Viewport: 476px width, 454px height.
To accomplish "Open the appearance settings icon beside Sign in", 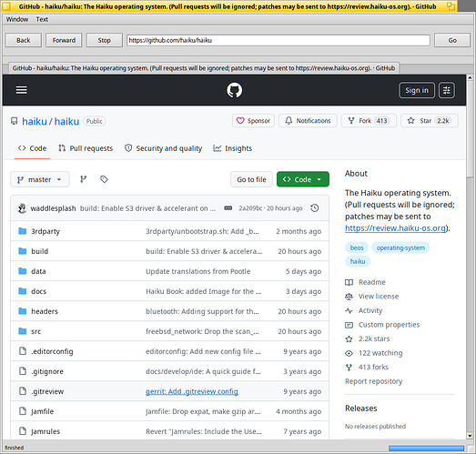I will (x=447, y=90).
